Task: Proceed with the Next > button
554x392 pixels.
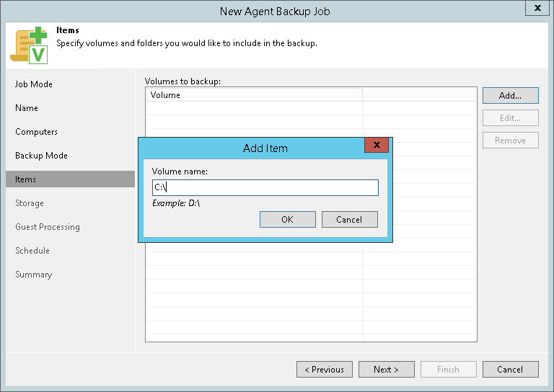Action: (386, 370)
